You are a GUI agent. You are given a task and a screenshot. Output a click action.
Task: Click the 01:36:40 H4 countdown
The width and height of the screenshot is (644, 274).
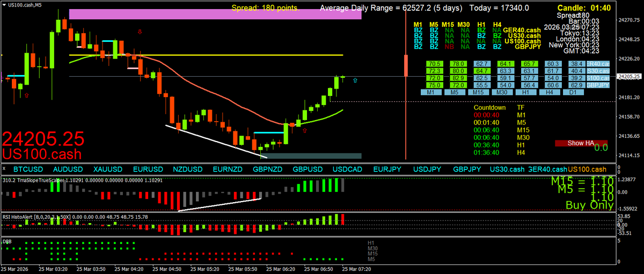[x=487, y=152]
